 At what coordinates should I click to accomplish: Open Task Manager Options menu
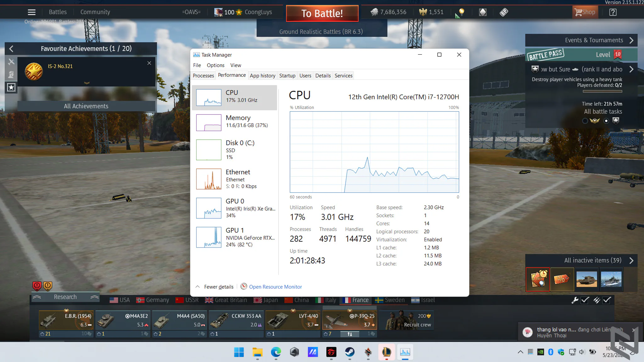click(215, 65)
